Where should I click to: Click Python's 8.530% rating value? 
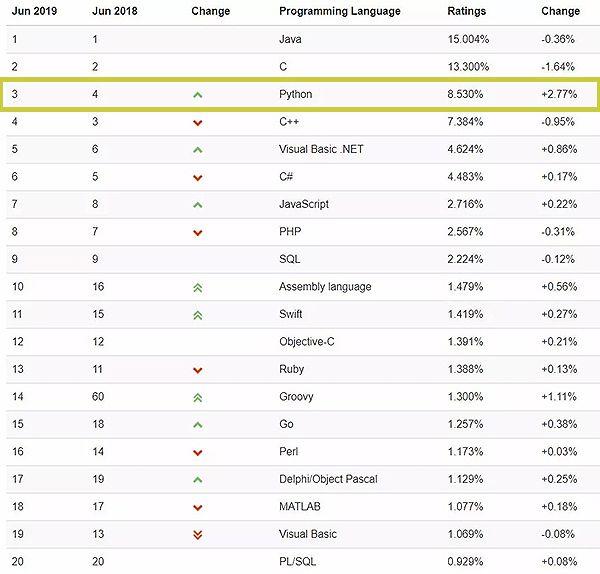click(x=465, y=94)
